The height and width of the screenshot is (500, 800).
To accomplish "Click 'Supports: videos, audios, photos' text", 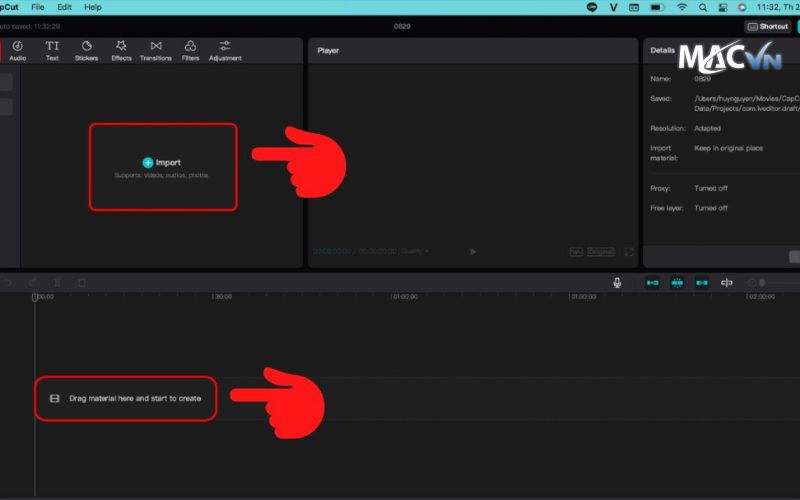I will [x=161, y=176].
